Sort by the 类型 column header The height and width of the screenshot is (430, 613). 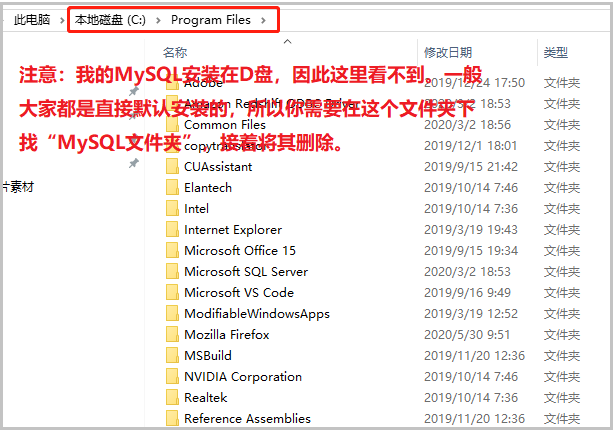click(x=556, y=52)
